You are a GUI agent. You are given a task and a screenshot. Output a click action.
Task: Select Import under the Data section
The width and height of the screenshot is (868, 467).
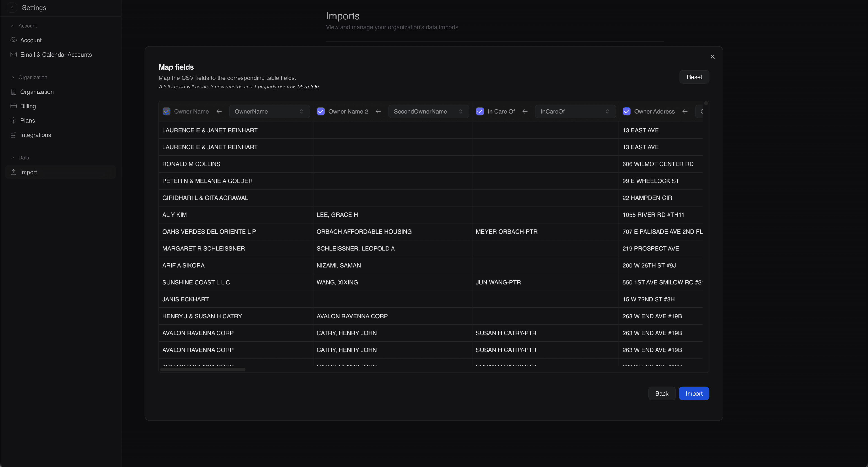(29, 172)
